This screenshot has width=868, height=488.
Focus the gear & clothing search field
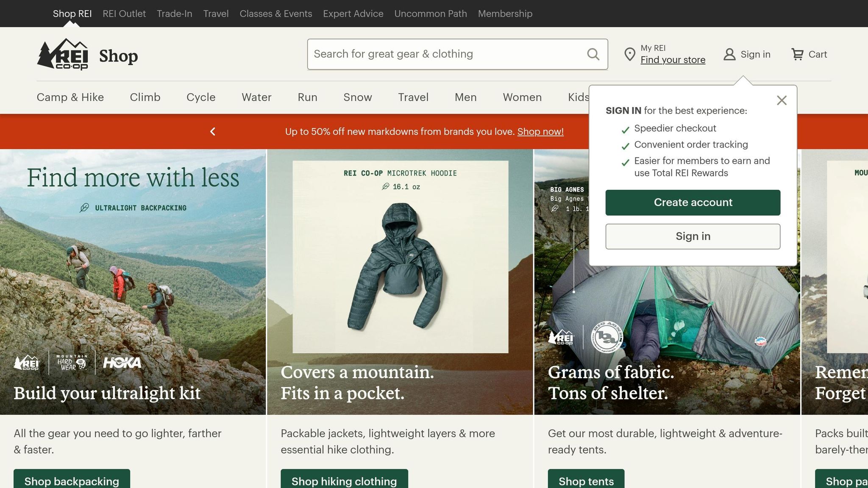pyautogui.click(x=445, y=54)
